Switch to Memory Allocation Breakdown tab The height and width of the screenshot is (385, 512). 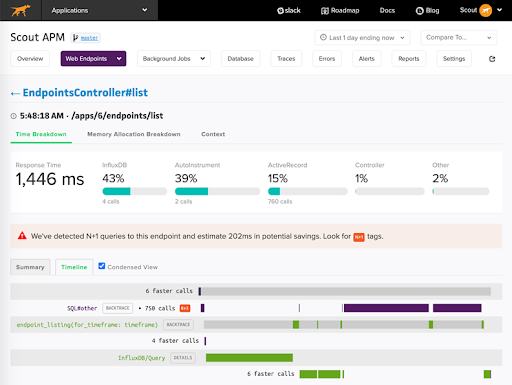pyautogui.click(x=134, y=134)
